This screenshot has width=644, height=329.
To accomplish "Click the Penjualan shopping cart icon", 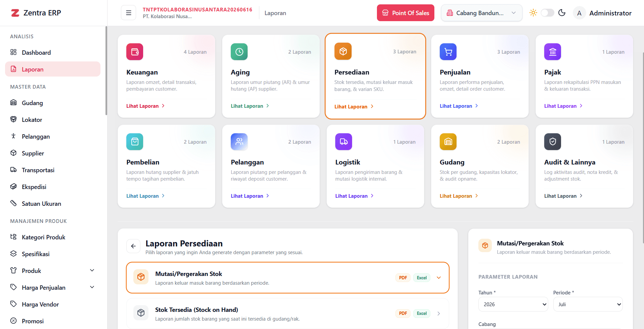I will coord(448,52).
